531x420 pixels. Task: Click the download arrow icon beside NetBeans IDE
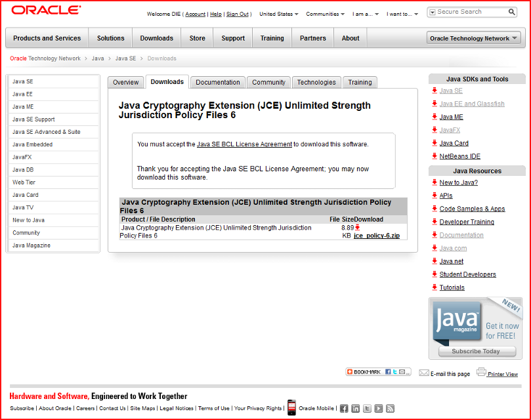pos(435,156)
